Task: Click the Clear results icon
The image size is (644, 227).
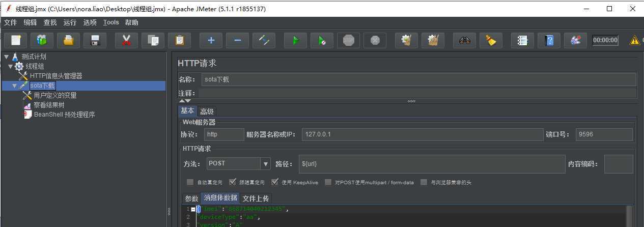Action: click(406, 40)
